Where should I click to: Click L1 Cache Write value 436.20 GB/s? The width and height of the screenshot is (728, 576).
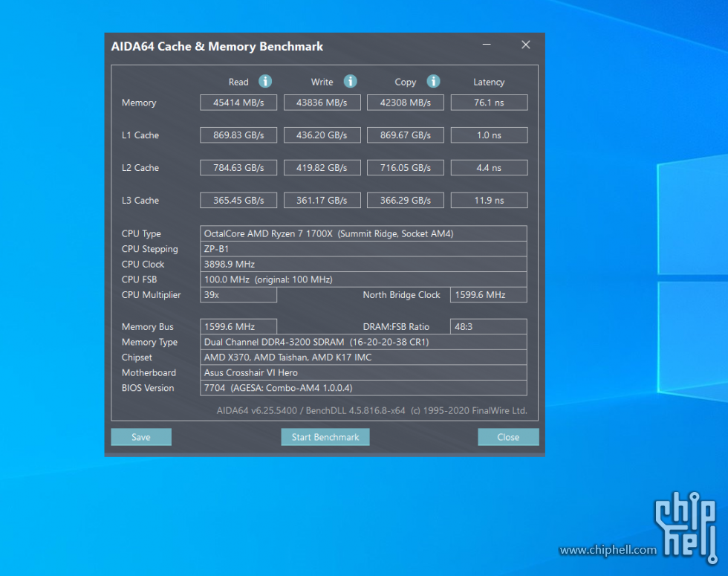click(322, 135)
